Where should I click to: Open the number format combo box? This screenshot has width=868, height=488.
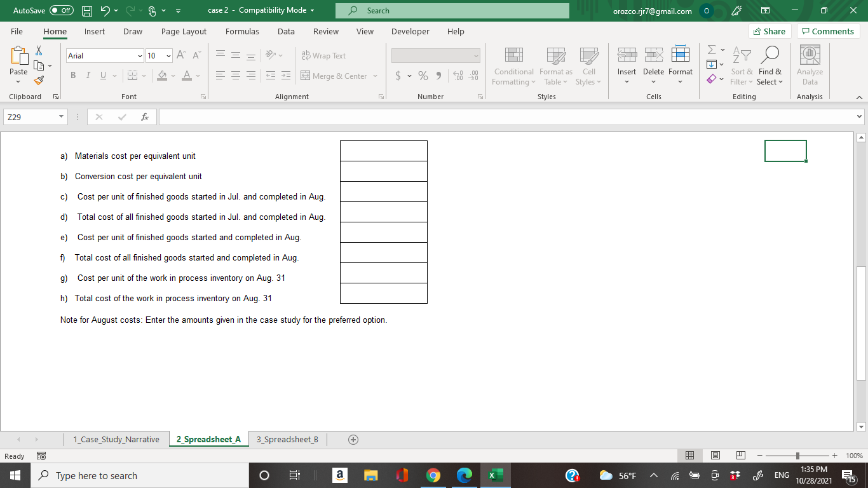coord(436,56)
